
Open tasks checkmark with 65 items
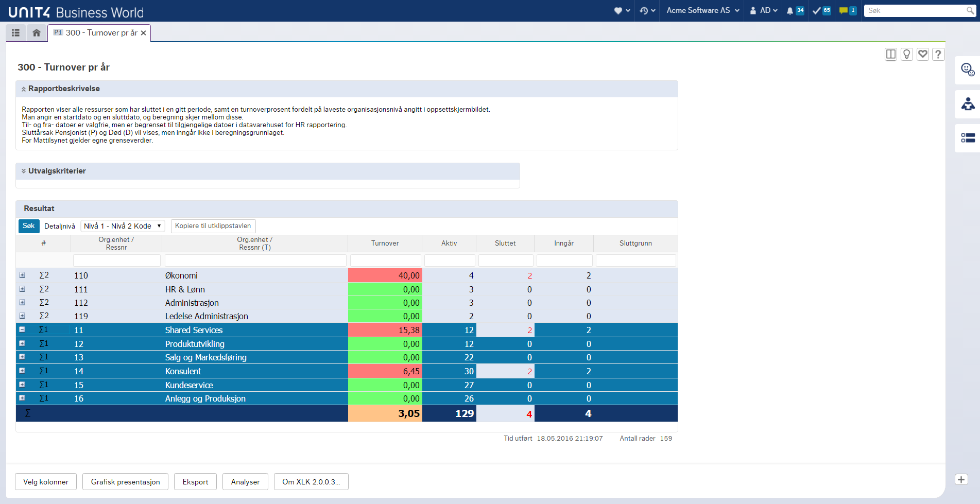point(821,10)
